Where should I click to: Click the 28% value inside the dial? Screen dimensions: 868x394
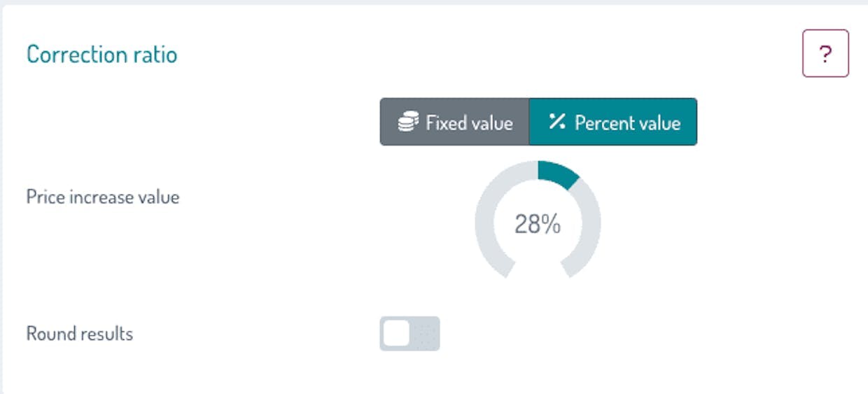538,224
